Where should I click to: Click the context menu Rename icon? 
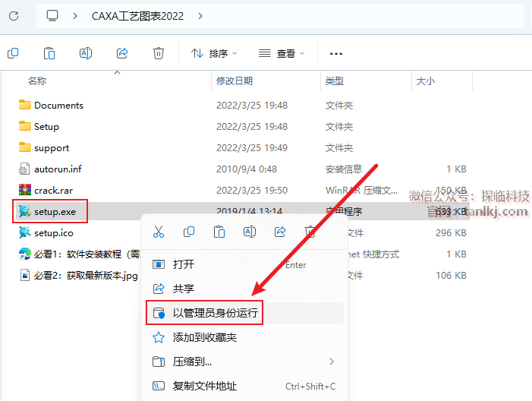pos(250,232)
